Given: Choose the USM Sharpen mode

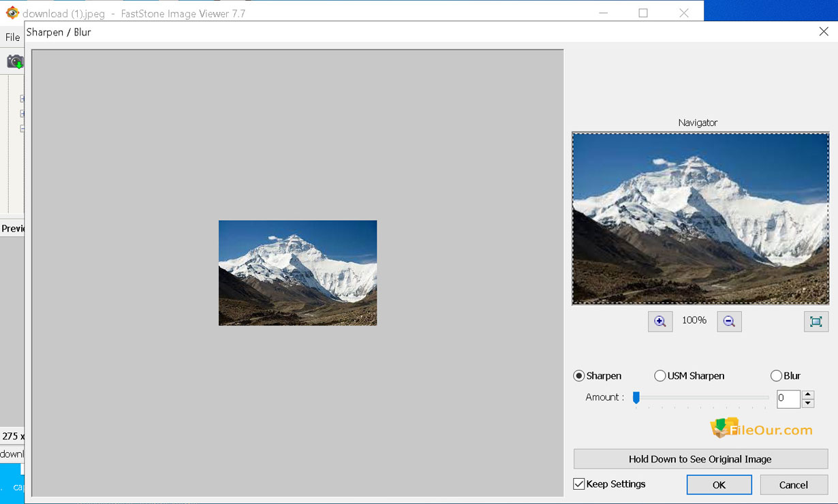Looking at the screenshot, I should [x=659, y=376].
